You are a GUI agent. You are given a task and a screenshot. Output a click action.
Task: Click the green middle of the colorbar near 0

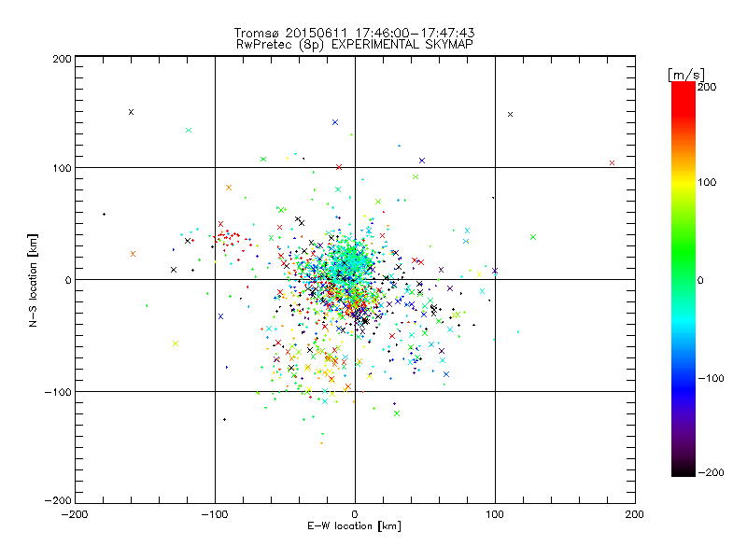(684, 280)
